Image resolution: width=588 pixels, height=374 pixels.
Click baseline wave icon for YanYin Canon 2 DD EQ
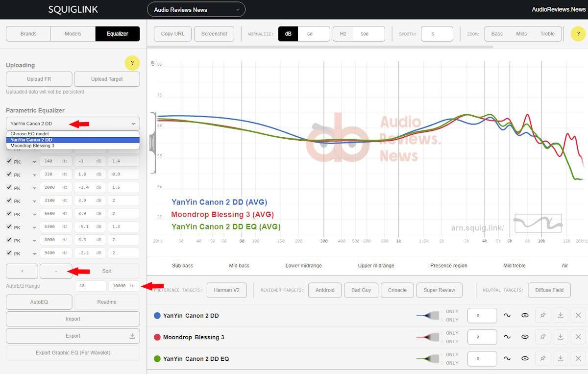[507, 359]
